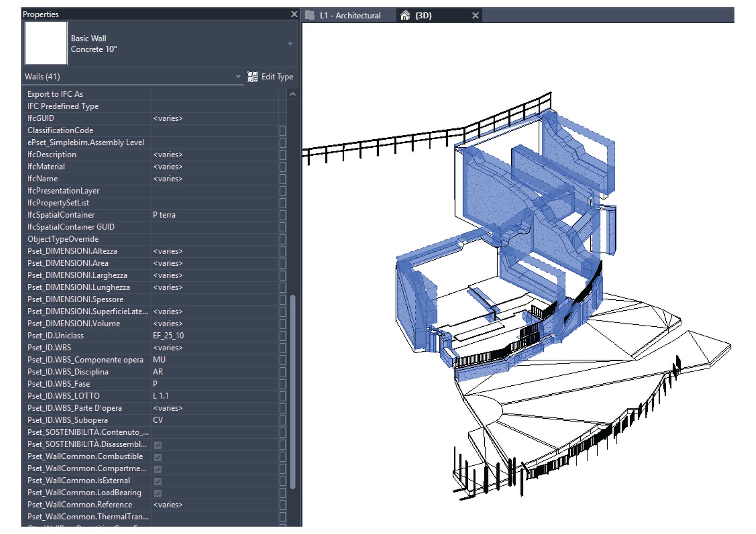Select ePset_Simplebim.Assembly Level row label

coord(86,143)
